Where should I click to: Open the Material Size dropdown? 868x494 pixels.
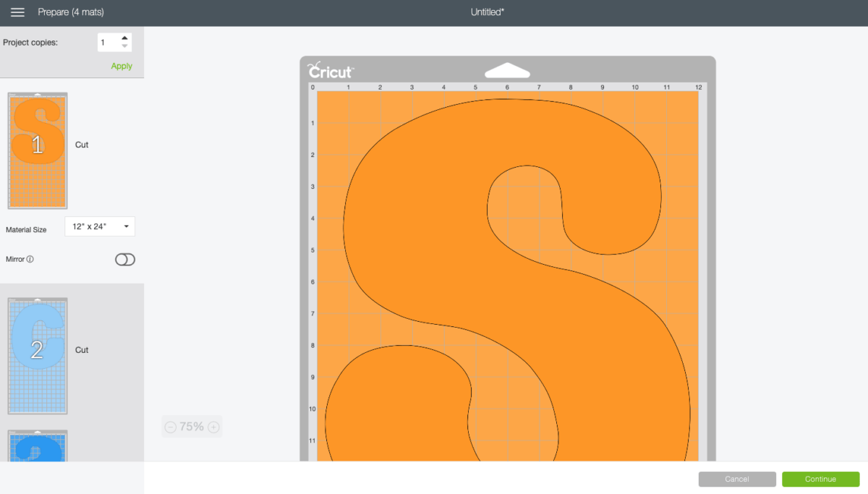(x=100, y=226)
